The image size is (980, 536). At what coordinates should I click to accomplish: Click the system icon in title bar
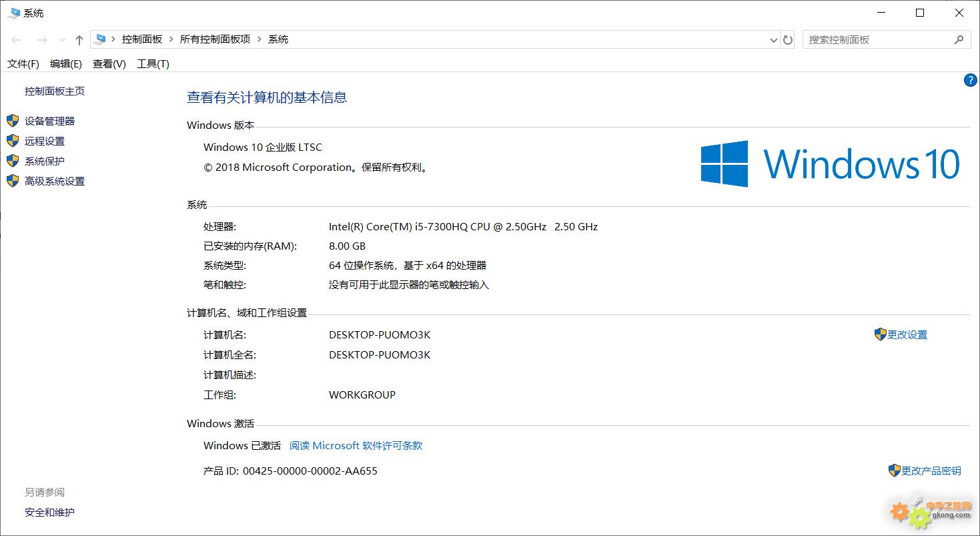[13, 13]
